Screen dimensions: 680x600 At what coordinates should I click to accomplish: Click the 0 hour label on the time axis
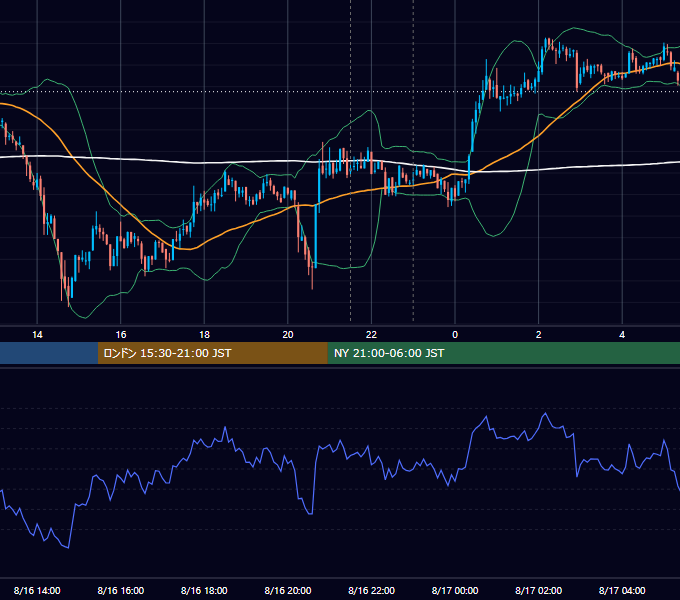click(455, 335)
